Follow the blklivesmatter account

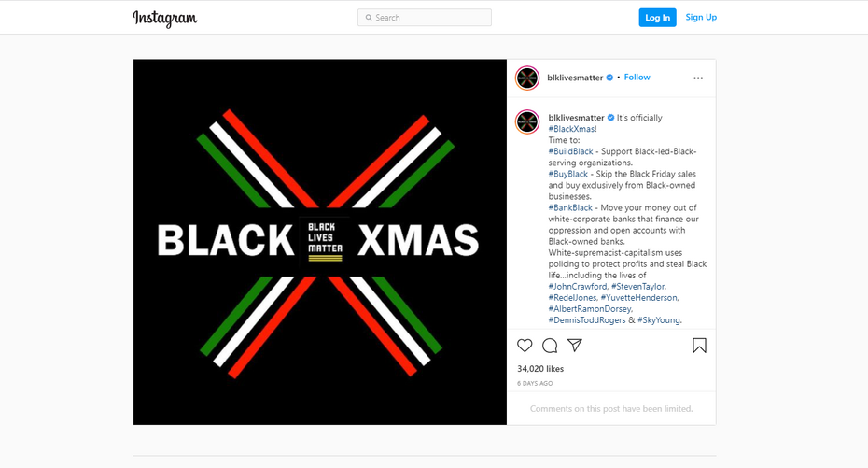(x=637, y=78)
